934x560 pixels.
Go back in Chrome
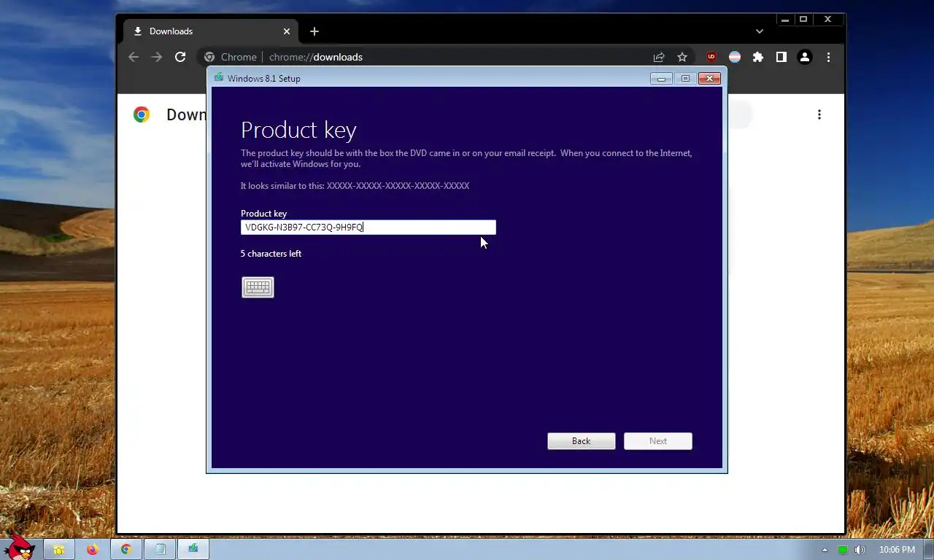click(134, 57)
